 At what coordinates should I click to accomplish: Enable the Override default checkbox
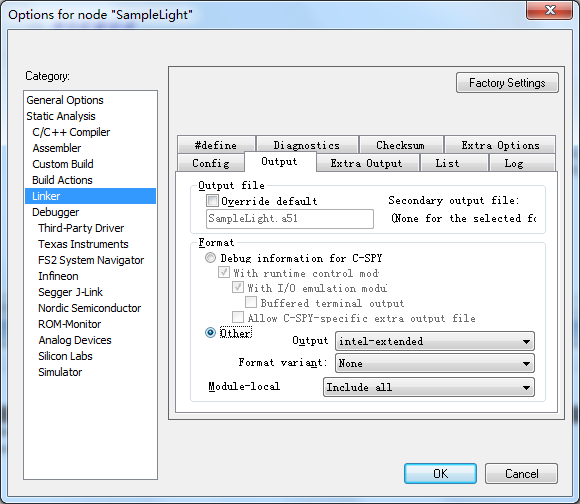click(212, 201)
